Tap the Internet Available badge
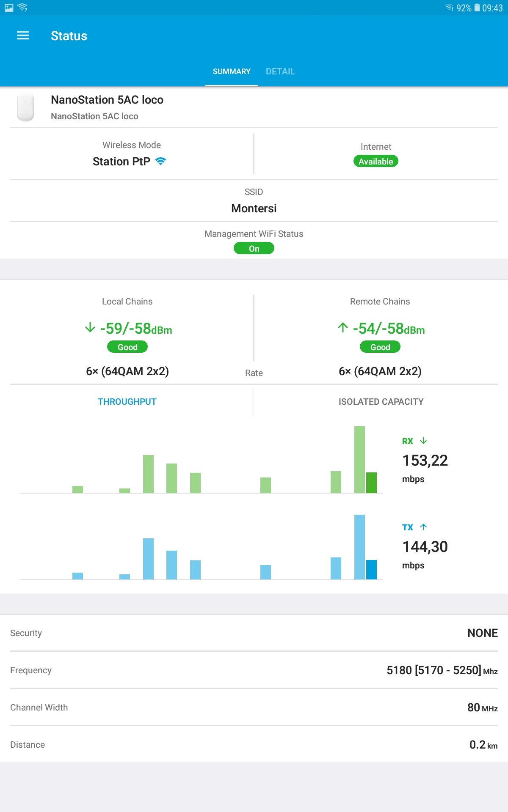The image size is (508, 812). pos(375,162)
